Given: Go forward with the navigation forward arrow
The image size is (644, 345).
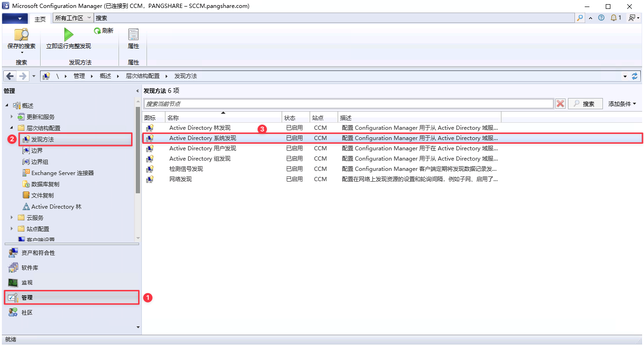Looking at the screenshot, I should (x=22, y=76).
